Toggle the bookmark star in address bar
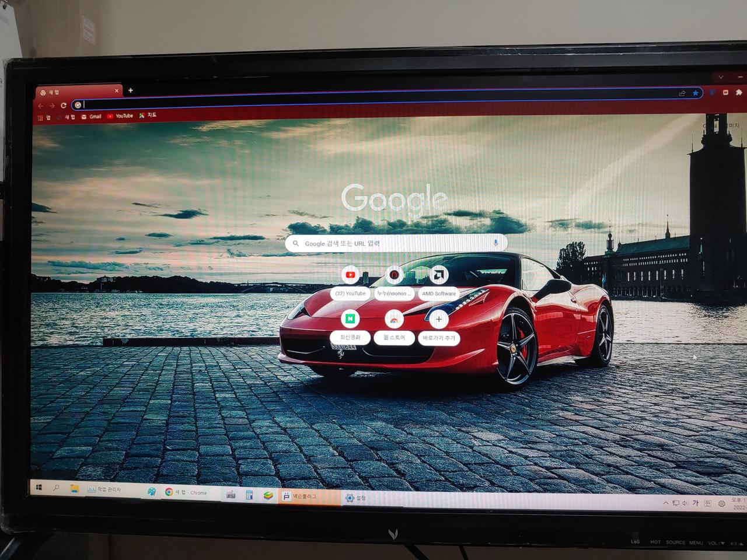Image resolution: width=747 pixels, height=560 pixels. point(695,93)
